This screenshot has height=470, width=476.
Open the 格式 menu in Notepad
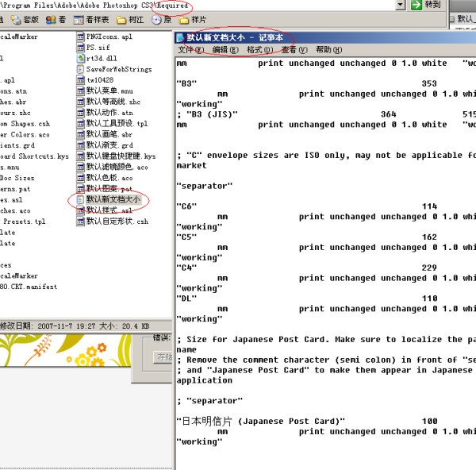tap(259, 49)
